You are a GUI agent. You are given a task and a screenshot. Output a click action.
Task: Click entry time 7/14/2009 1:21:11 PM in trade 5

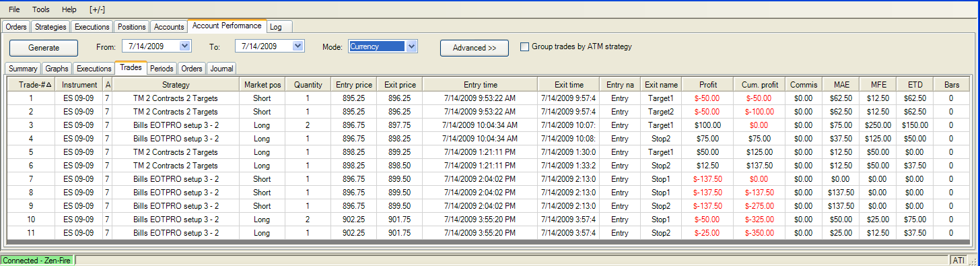pos(480,152)
